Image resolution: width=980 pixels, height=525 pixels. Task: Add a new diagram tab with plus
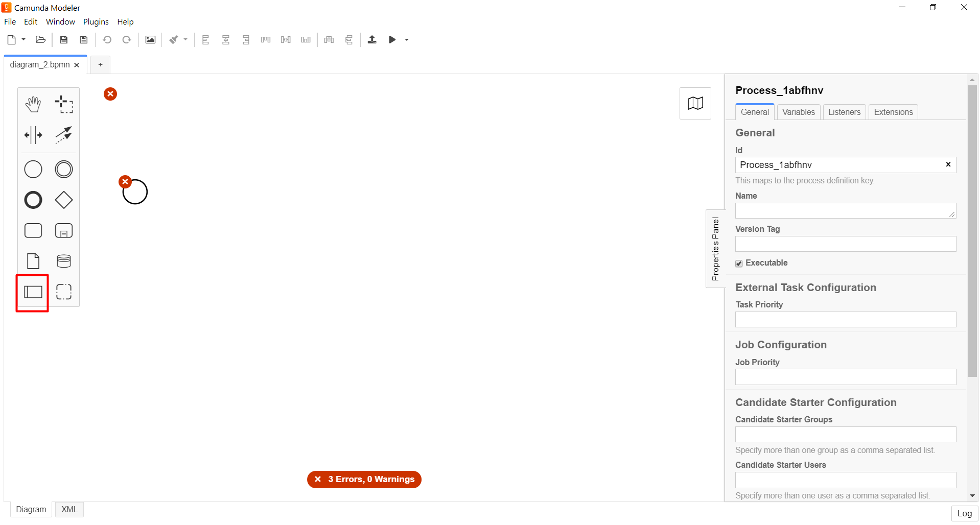pos(101,65)
